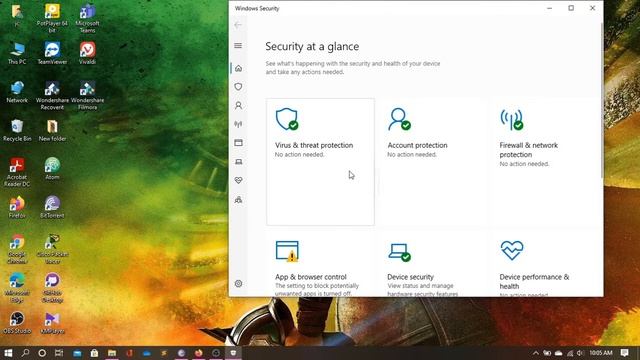The height and width of the screenshot is (360, 640).
Task: Select the Cisco Packet Tracer desktop shortcut
Action: click(x=52, y=249)
